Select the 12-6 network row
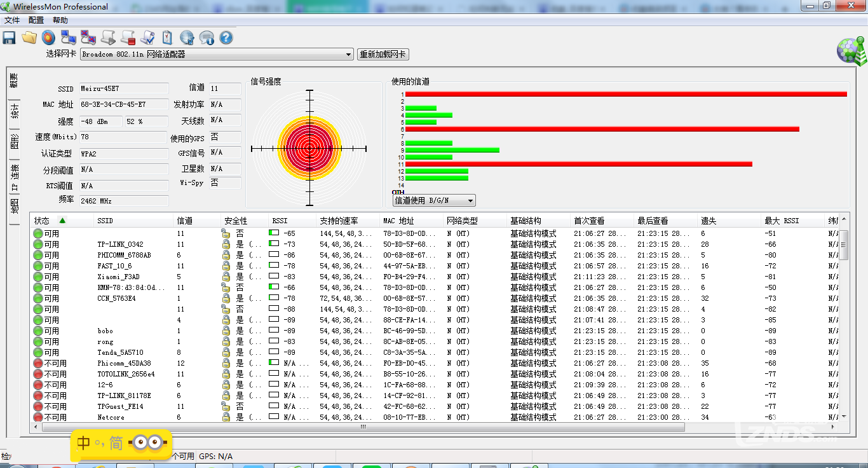The image size is (868, 468). pyautogui.click(x=435, y=385)
